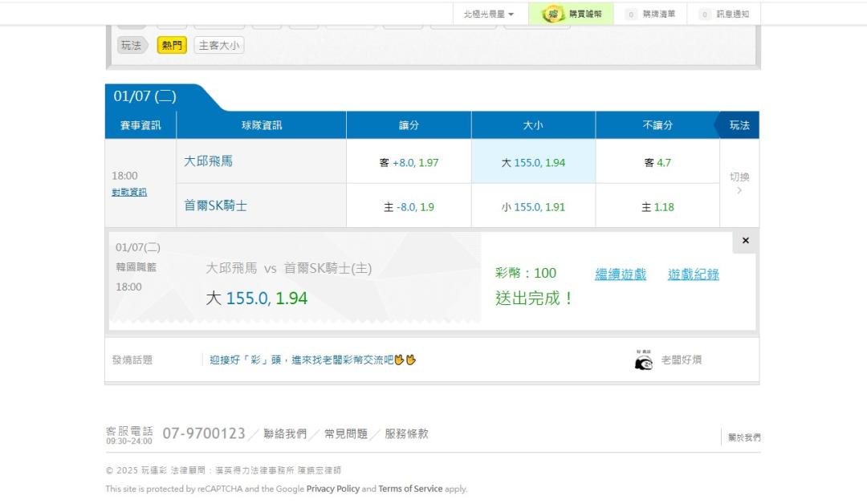Screen dimensions: 867x504
Task: Select the 客 +8.0, 1.97 handicap bet
Action: (409, 162)
